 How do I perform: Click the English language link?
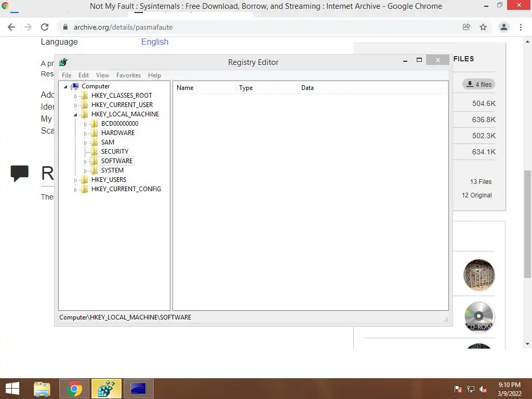click(x=155, y=42)
